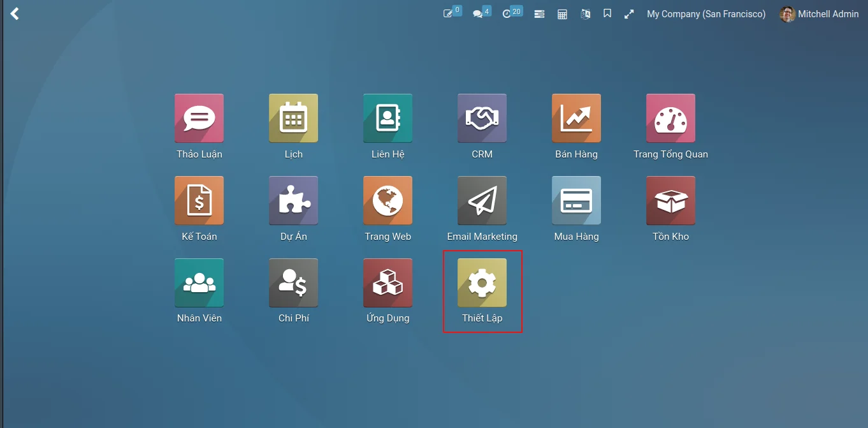Click the server-stack icon in top bar
This screenshot has height=428, width=868.
tap(539, 14)
